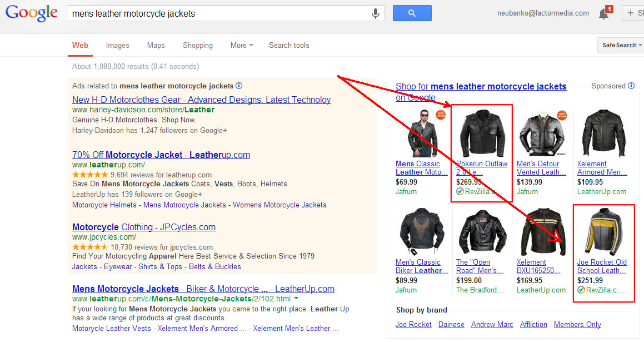
Task: Click the Pokerun Outlaw jacket image
Action: [x=482, y=133]
